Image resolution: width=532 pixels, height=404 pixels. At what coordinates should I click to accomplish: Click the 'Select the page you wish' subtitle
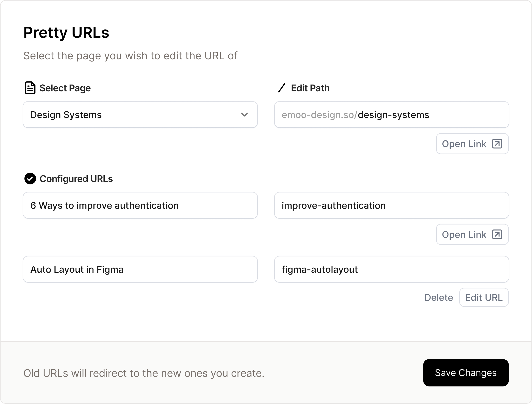click(x=130, y=56)
